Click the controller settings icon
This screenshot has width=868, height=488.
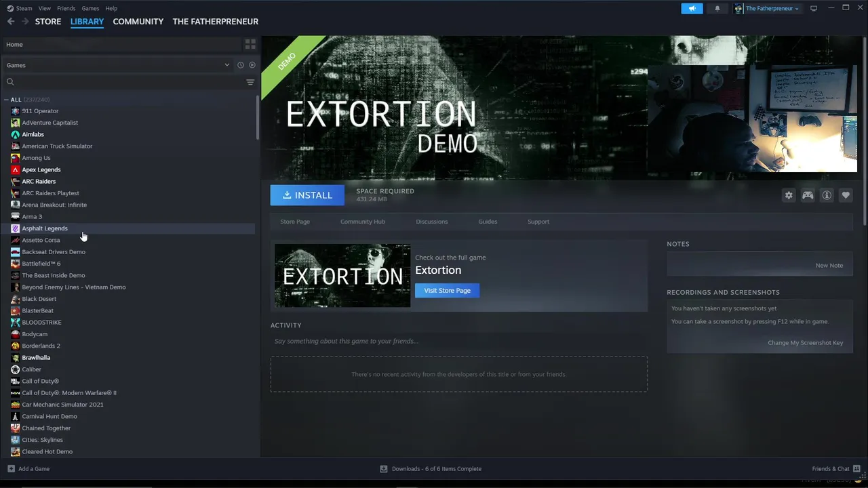(x=808, y=195)
